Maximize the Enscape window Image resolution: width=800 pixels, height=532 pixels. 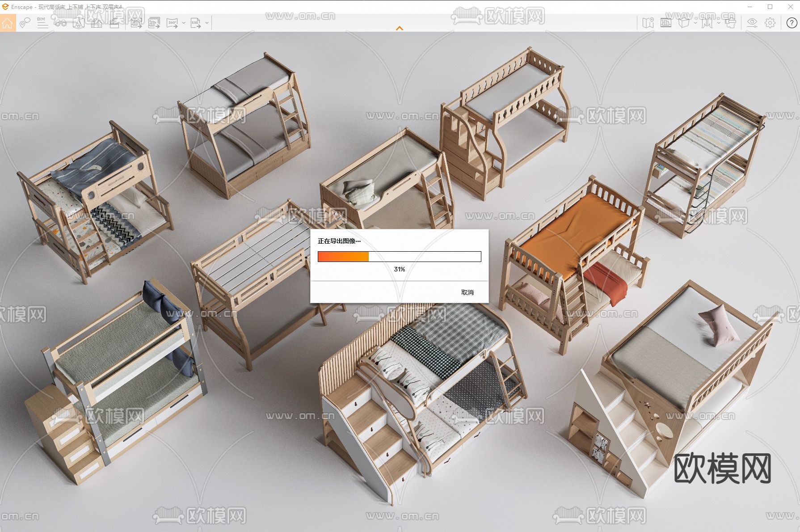(x=770, y=7)
